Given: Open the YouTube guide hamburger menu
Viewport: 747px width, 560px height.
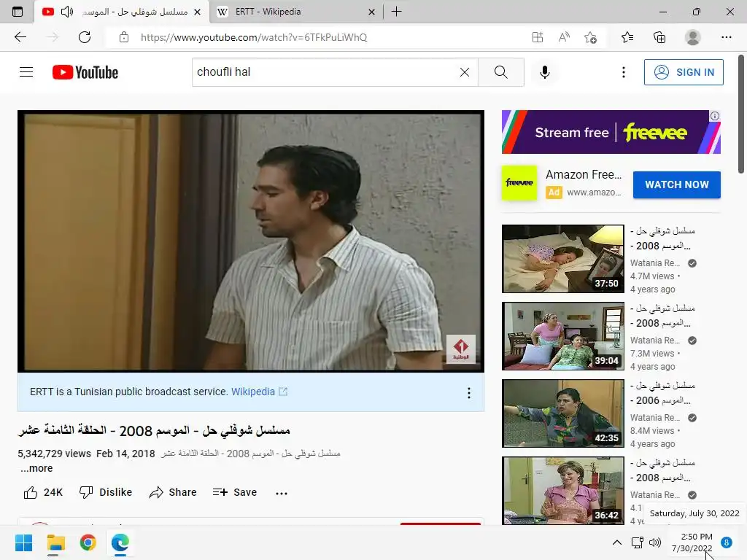Looking at the screenshot, I should tap(26, 72).
